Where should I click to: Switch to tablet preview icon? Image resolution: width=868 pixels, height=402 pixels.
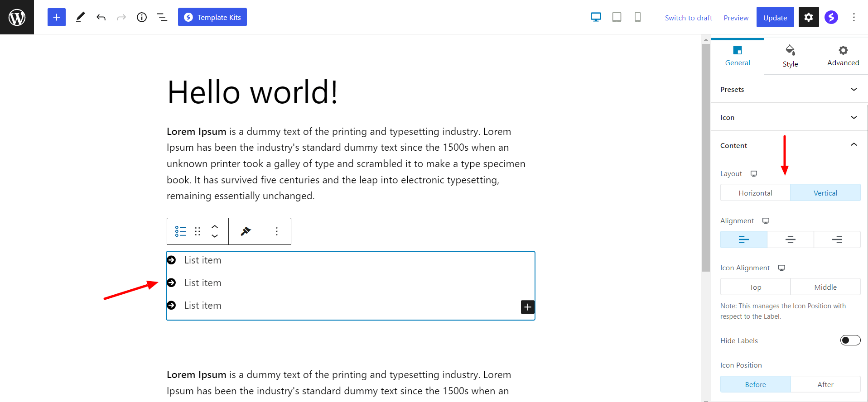[617, 17]
